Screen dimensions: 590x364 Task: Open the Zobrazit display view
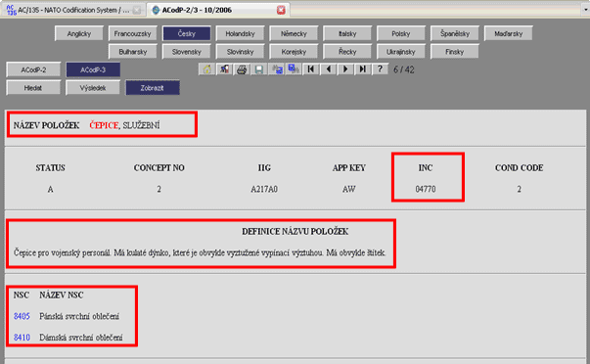(x=153, y=88)
